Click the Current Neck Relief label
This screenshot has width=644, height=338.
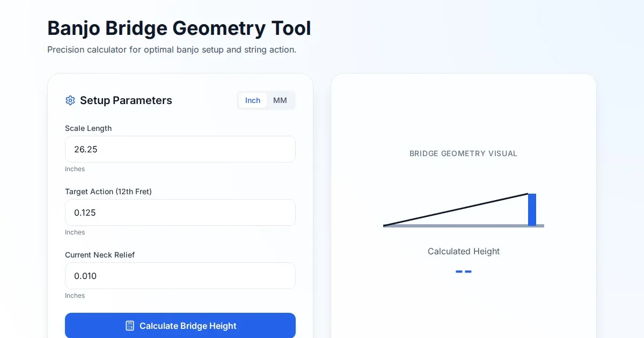pyautogui.click(x=100, y=255)
